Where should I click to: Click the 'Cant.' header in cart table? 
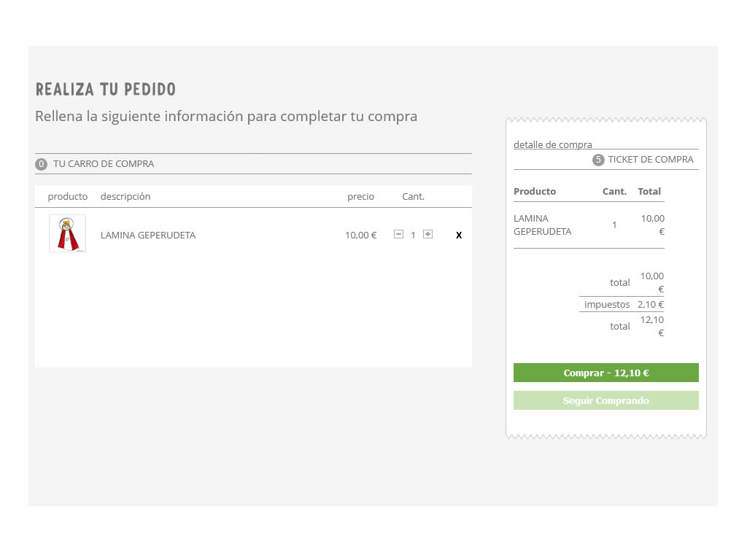(x=413, y=197)
